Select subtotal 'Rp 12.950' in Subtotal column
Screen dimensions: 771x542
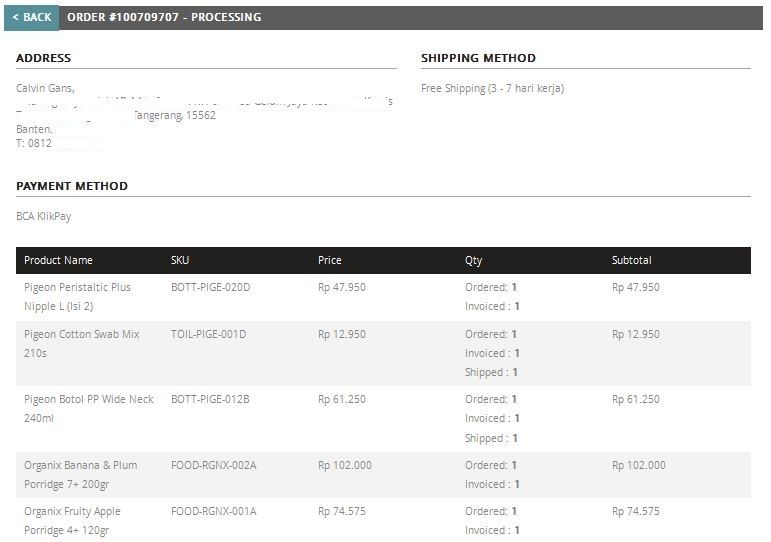click(636, 334)
